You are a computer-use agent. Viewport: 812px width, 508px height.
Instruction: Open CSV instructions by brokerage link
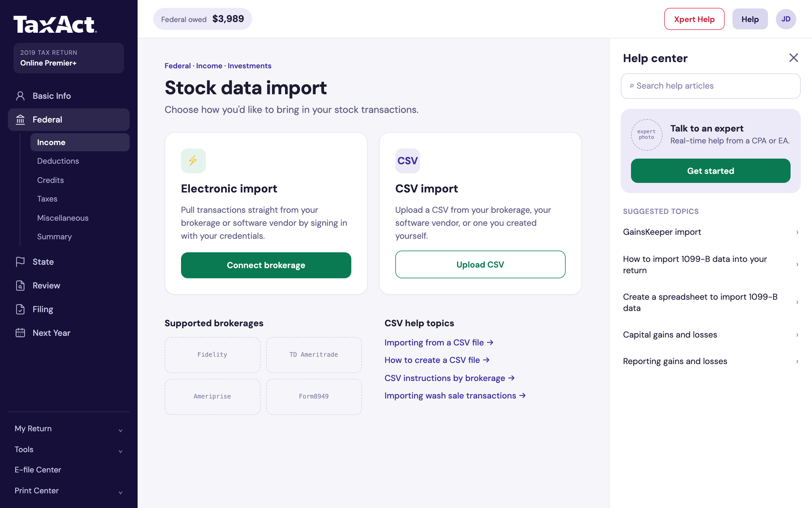450,378
